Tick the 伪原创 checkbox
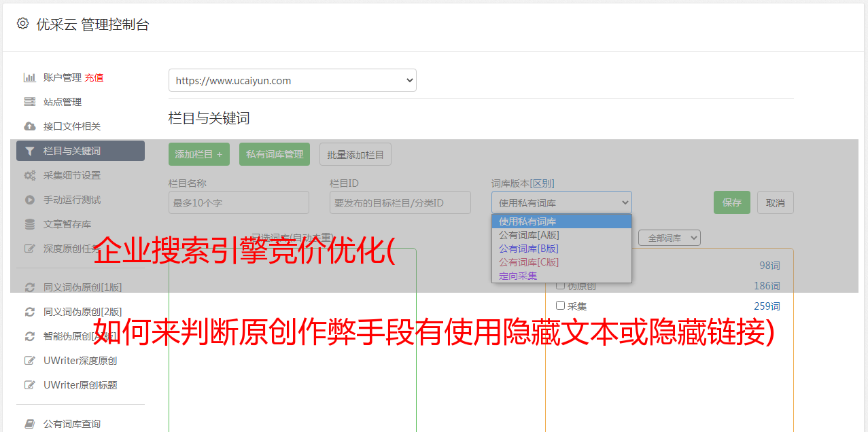868x432 pixels. pos(561,285)
